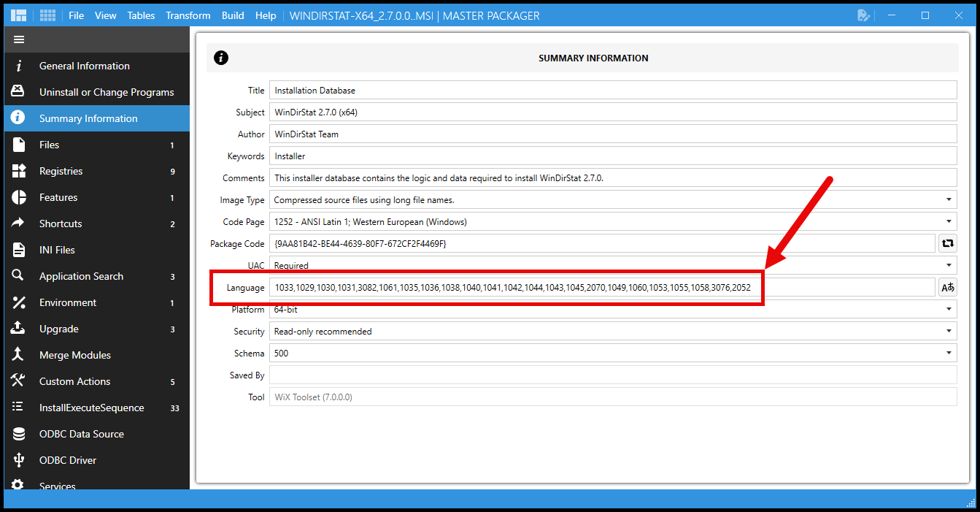Click the Uninstall or Change Programs icon
Screen dimensions: 980x512
click(18, 92)
